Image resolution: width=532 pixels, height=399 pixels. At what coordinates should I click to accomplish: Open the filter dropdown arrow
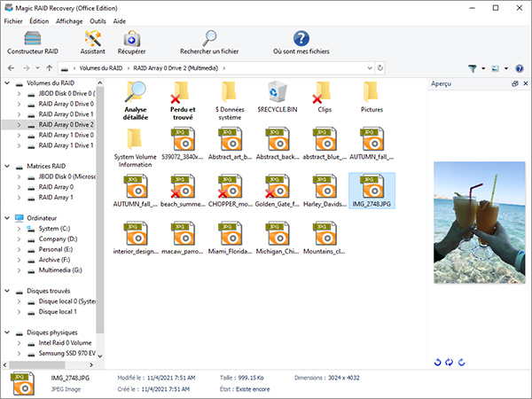click(483, 68)
